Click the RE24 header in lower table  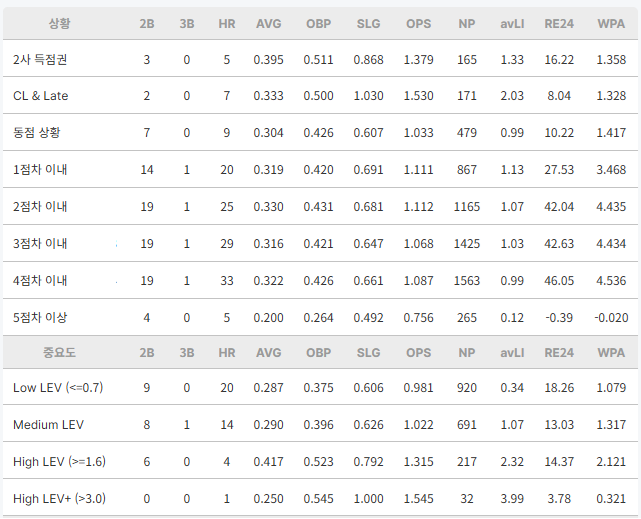(x=559, y=352)
